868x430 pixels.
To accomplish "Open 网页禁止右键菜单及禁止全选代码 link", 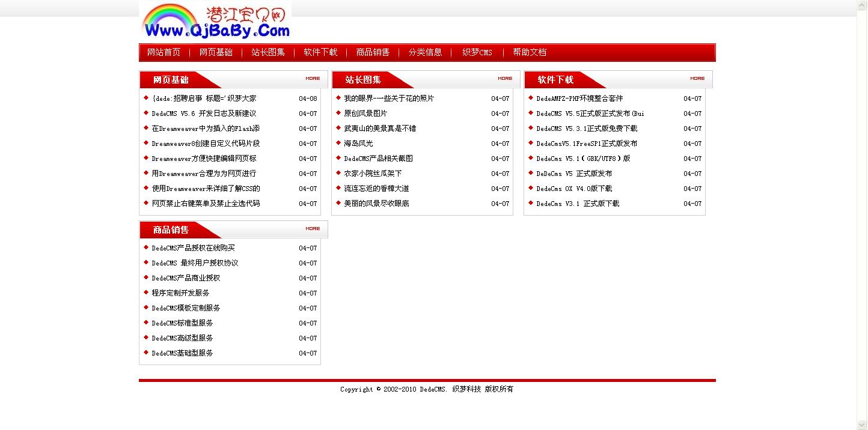I will [x=206, y=204].
